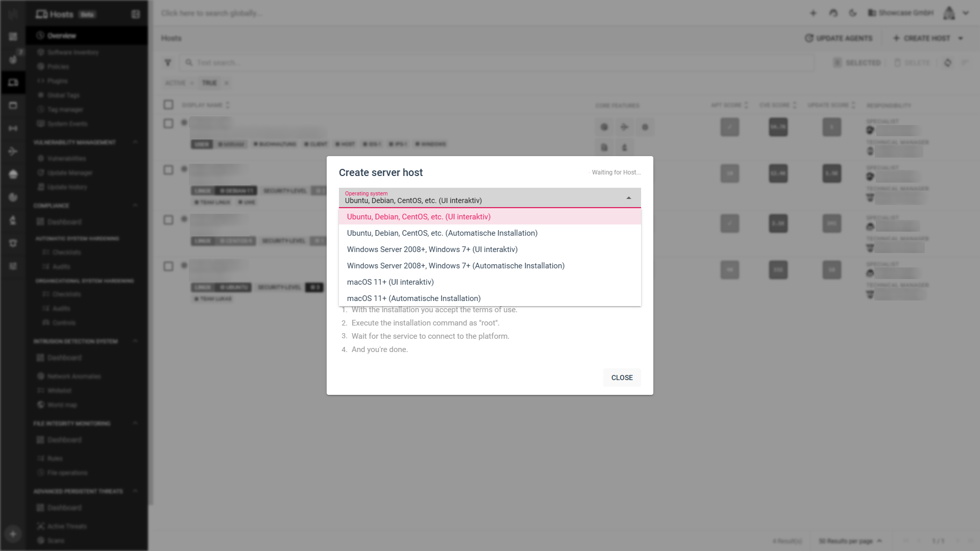The image size is (980, 551).
Task: Toggle dark mode moon icon
Action: (853, 13)
